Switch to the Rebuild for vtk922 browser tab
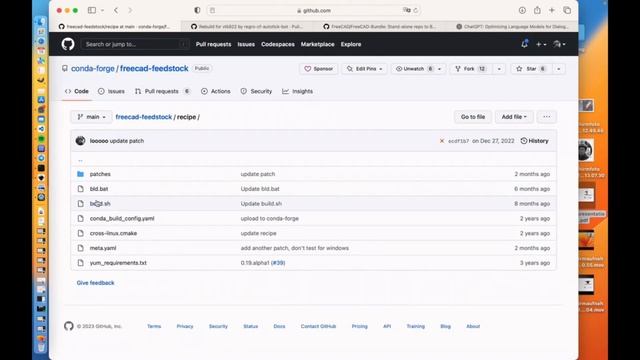640x360 pixels. click(247, 27)
